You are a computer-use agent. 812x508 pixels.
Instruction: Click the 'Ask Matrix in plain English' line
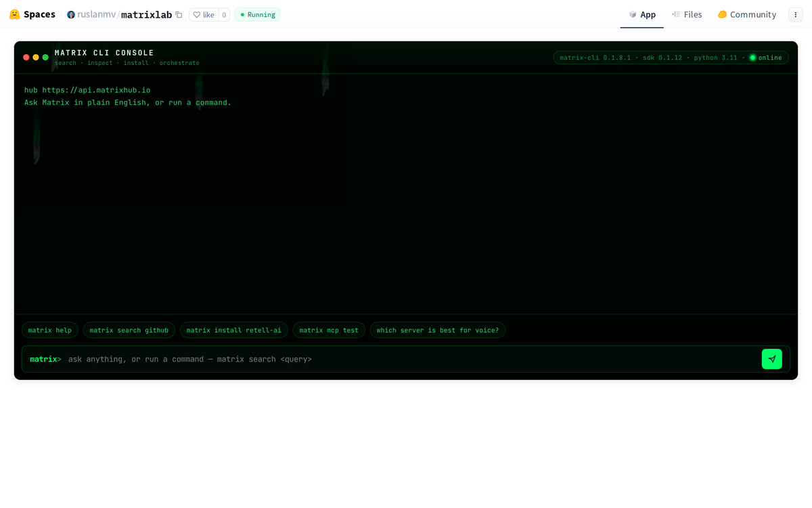point(128,103)
